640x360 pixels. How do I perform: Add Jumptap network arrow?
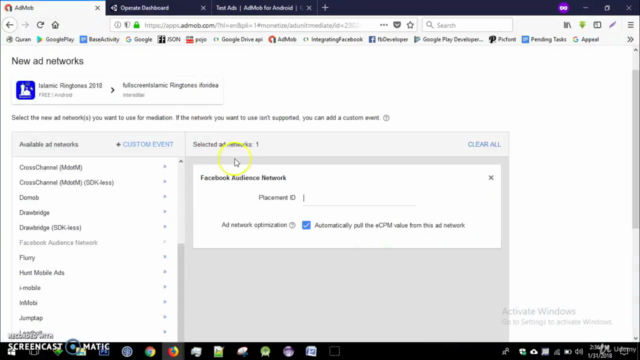165,318
